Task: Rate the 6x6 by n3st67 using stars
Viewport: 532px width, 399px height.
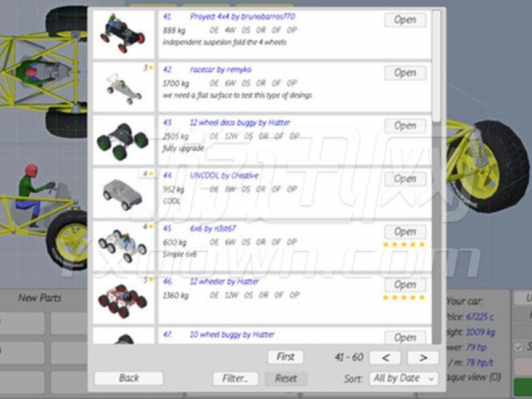Action: pyautogui.click(x=404, y=245)
